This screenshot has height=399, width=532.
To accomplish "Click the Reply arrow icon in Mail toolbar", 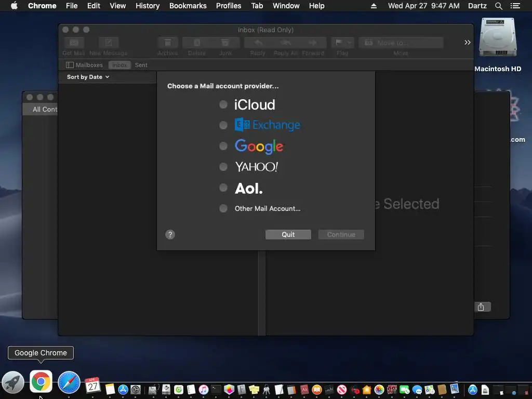I will click(x=258, y=43).
